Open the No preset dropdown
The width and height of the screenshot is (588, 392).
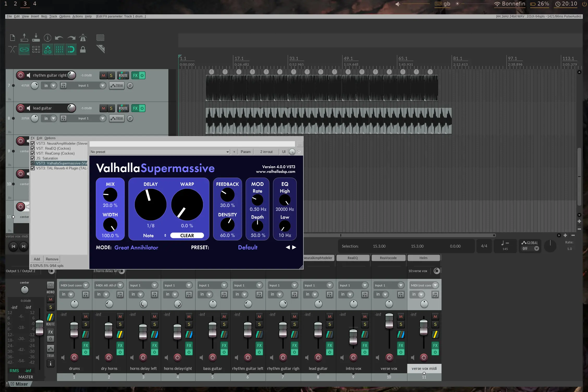tap(160, 152)
